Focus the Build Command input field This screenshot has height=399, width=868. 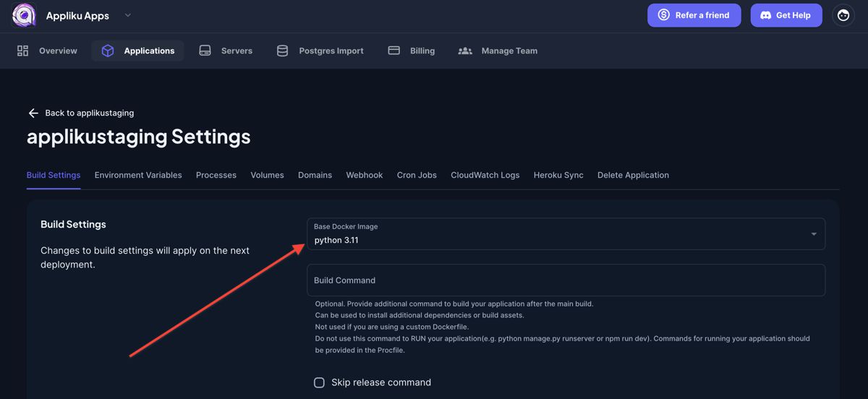coord(566,280)
